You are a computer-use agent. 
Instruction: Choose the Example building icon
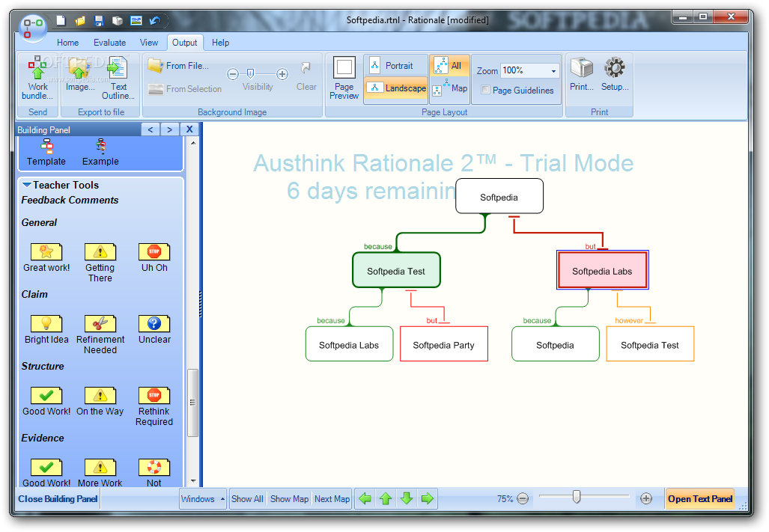tap(100, 153)
